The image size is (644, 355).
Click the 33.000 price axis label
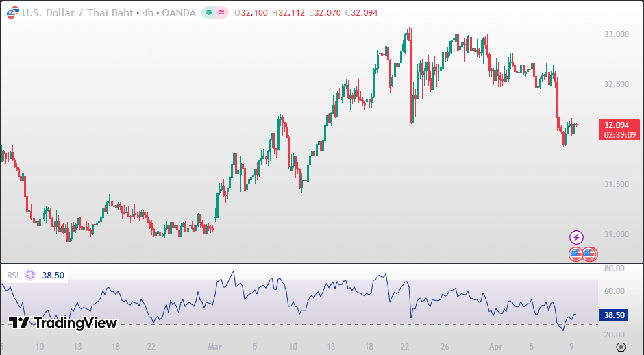(x=616, y=34)
